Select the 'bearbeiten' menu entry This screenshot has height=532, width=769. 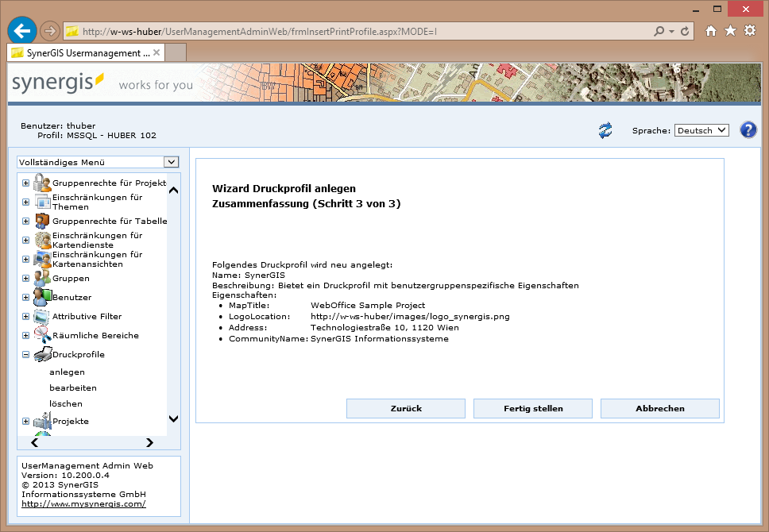click(73, 388)
